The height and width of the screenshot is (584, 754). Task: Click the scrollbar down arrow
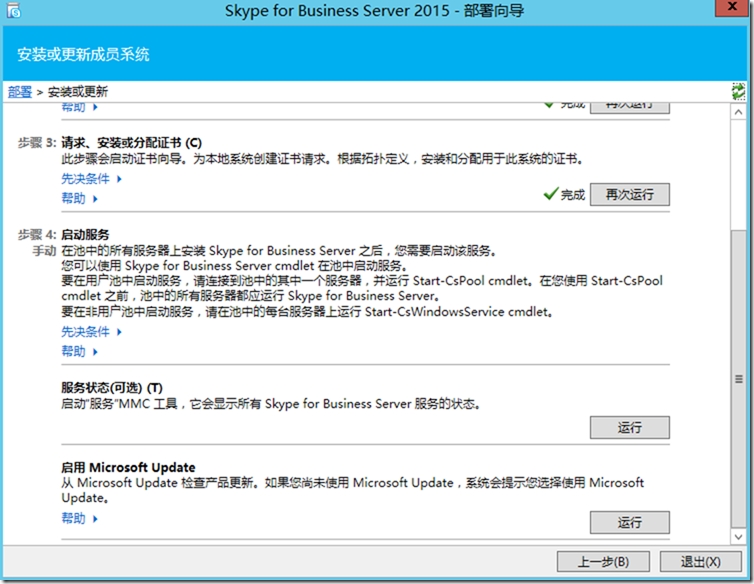[739, 536]
